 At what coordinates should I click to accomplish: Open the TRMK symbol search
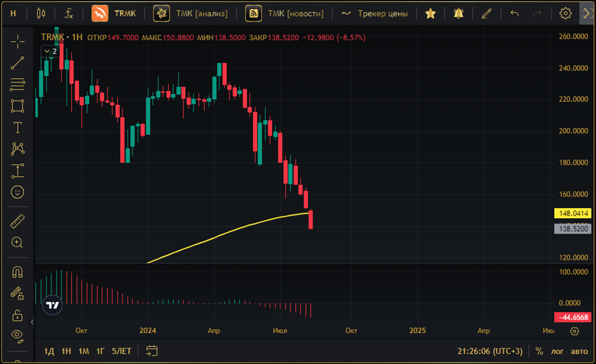tap(114, 14)
